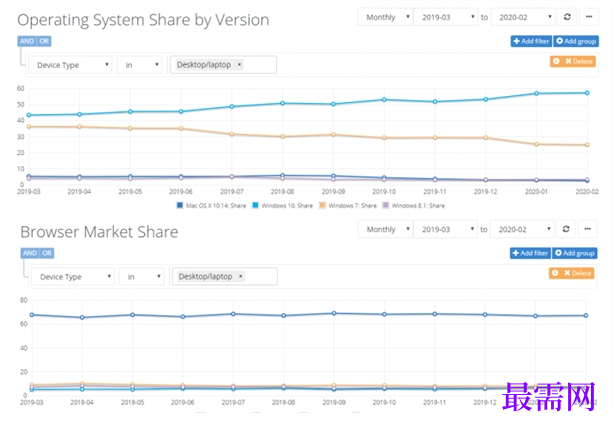Remove Desktop/laptop tag in Browser filter

(x=241, y=276)
